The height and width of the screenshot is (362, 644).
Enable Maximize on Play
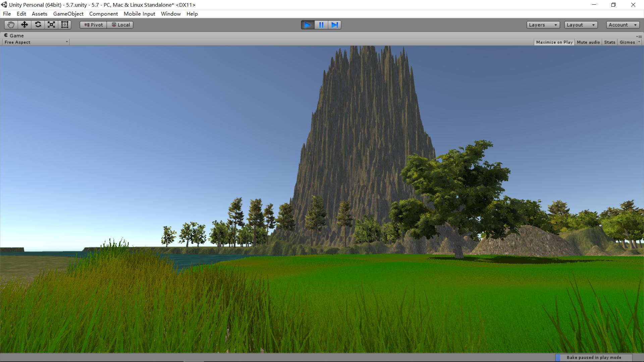(x=554, y=42)
